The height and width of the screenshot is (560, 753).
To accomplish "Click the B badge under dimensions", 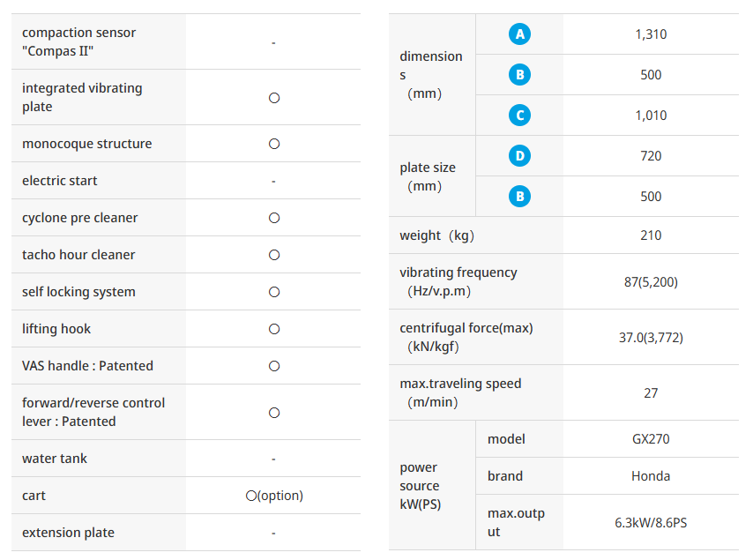I will tap(519, 74).
